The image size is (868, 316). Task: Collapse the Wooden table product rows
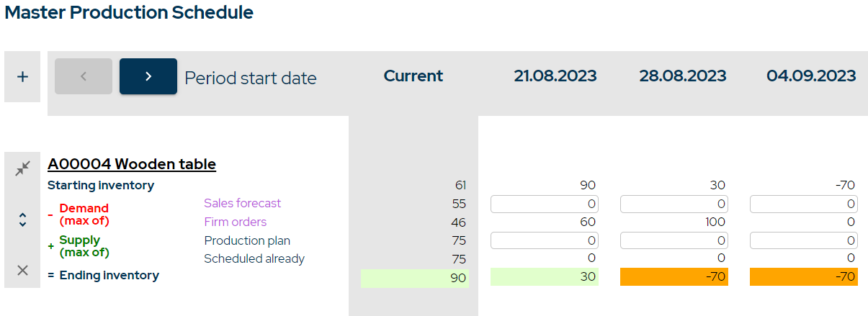tap(22, 168)
